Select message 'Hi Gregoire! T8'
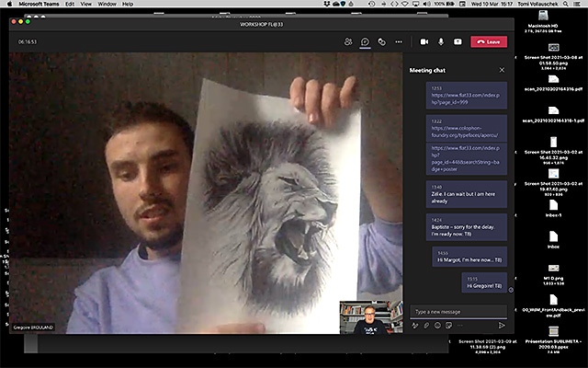 [484, 282]
